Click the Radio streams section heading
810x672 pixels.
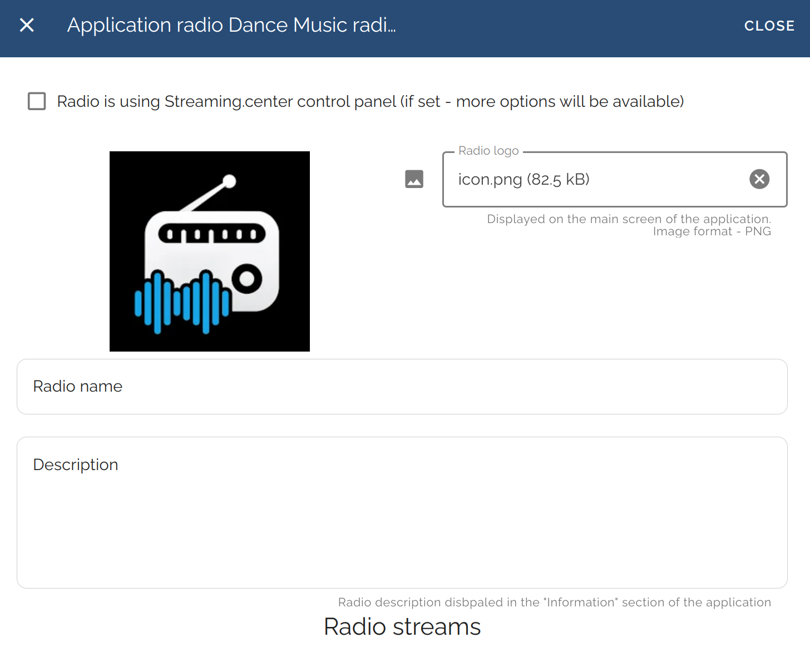click(x=402, y=627)
